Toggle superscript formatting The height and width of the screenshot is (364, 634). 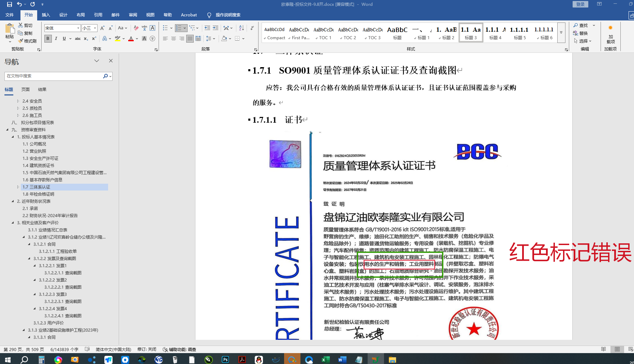click(94, 39)
